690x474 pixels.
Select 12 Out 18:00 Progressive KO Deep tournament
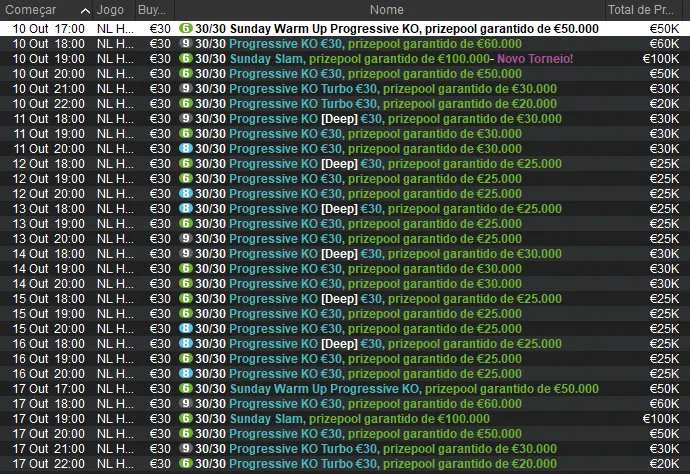[x=345, y=163]
